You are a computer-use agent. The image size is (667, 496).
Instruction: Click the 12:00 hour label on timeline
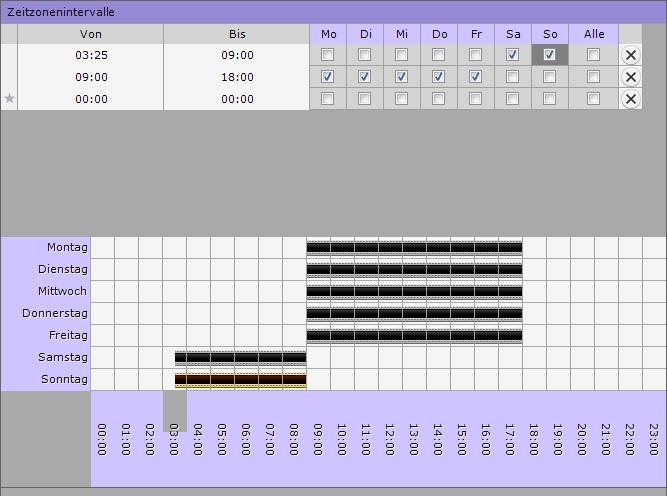pyautogui.click(x=390, y=439)
